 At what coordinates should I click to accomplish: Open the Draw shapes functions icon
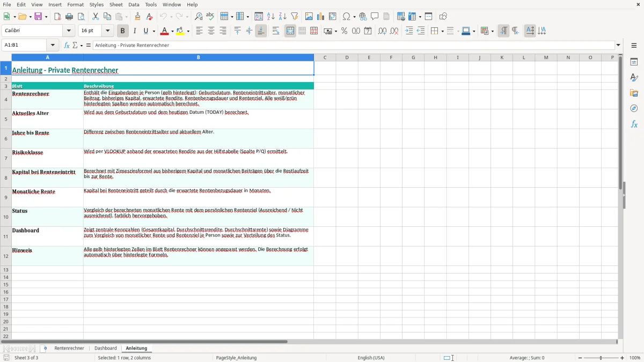click(x=443, y=17)
